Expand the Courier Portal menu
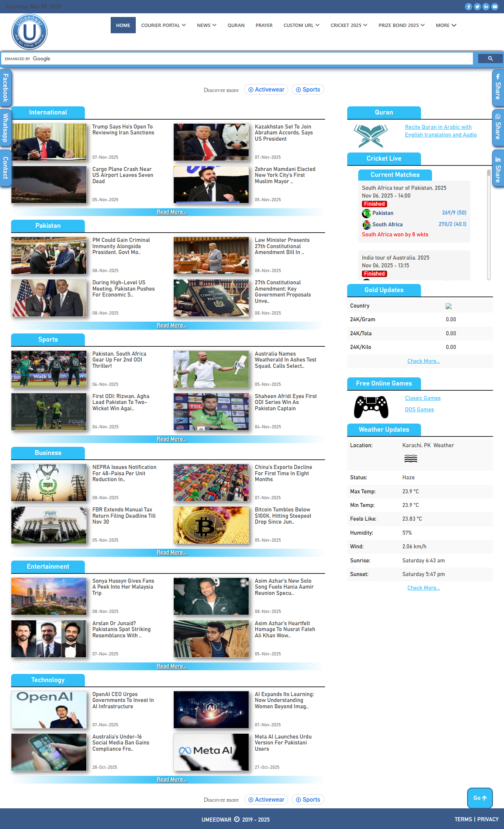 pos(163,25)
